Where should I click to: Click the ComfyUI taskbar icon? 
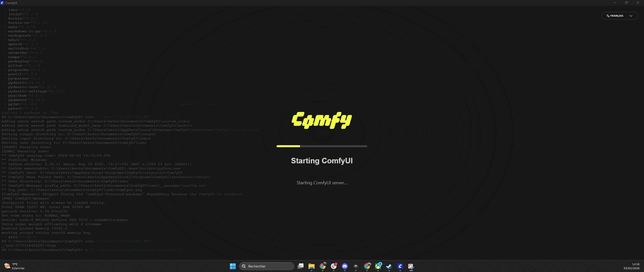[x=400, y=266]
